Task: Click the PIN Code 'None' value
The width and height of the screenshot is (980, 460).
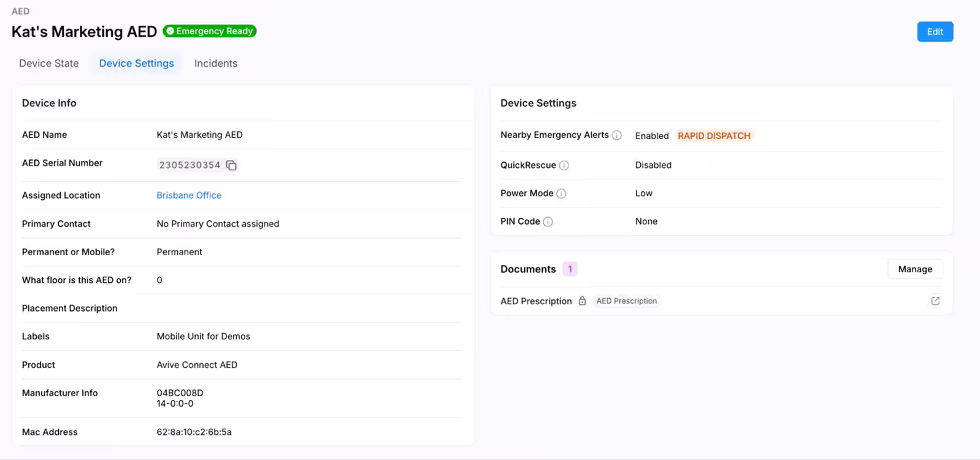Action: pos(646,221)
